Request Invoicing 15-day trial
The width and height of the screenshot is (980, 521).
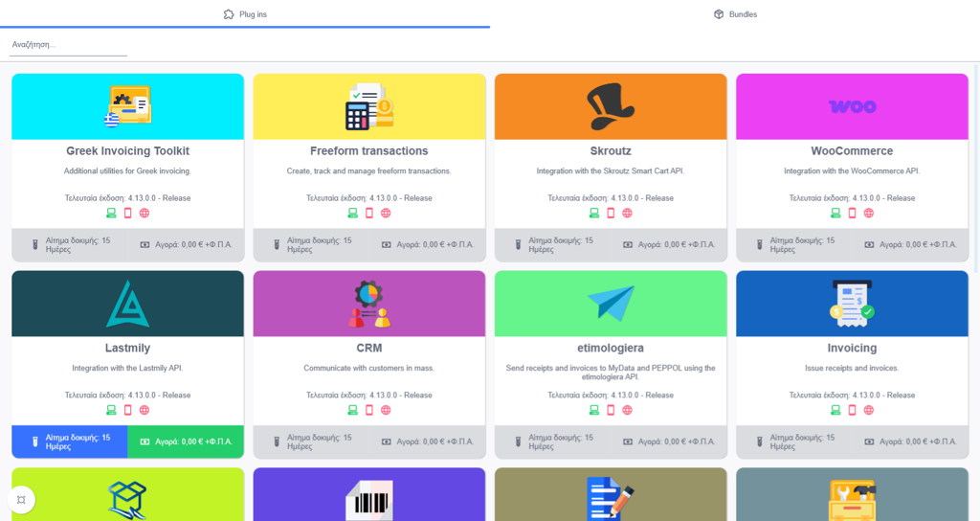(x=794, y=442)
